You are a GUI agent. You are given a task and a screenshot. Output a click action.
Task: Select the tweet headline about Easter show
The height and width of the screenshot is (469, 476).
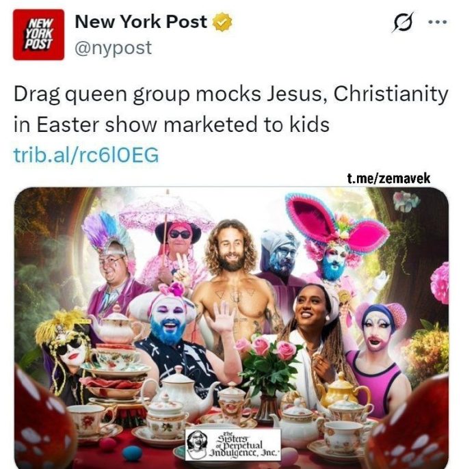(230, 109)
